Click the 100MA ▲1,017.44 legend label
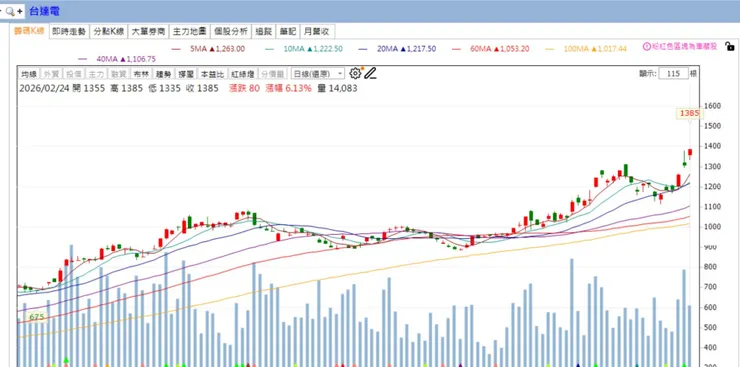Viewport: 740px width, 367px height. 595,49
